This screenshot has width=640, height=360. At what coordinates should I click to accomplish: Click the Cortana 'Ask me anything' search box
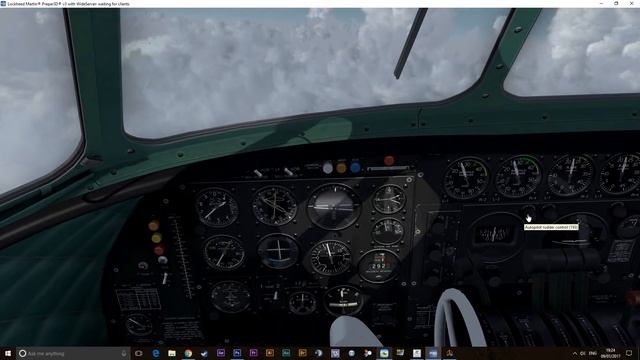point(73,353)
